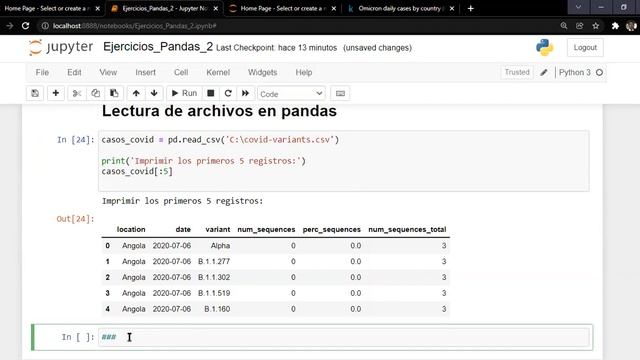This screenshot has width=640, height=360.
Task: Open the Insert menu
Action: (146, 72)
